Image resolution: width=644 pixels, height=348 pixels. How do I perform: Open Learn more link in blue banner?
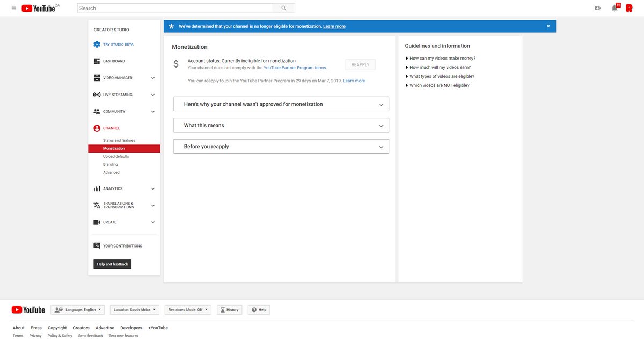coord(334,26)
